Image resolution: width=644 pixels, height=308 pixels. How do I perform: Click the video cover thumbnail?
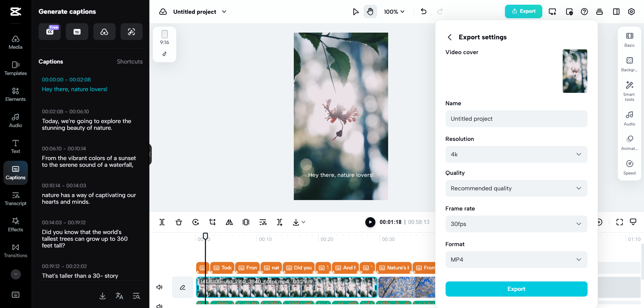click(x=575, y=71)
